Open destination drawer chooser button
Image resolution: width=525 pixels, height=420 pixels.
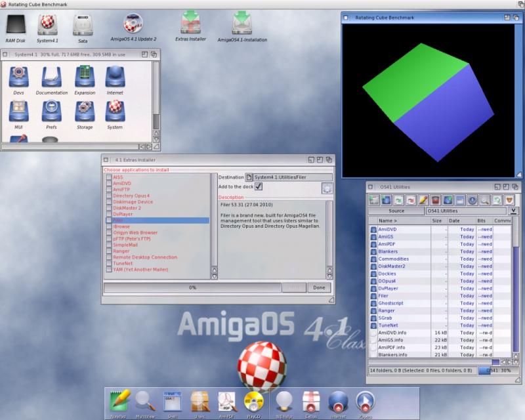[x=249, y=177]
